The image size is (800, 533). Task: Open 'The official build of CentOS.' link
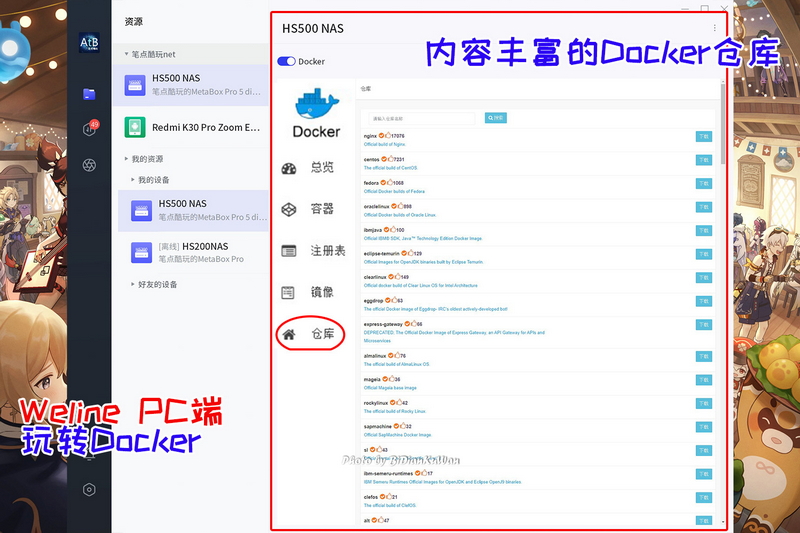click(x=390, y=168)
